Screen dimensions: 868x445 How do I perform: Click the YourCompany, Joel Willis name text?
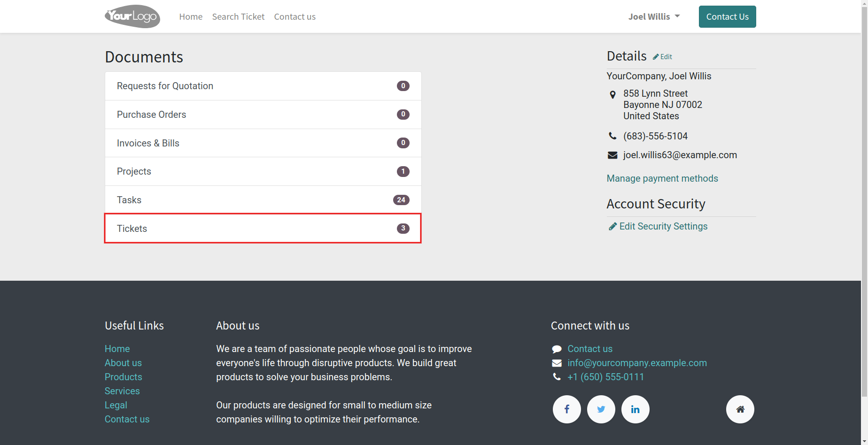(x=659, y=76)
